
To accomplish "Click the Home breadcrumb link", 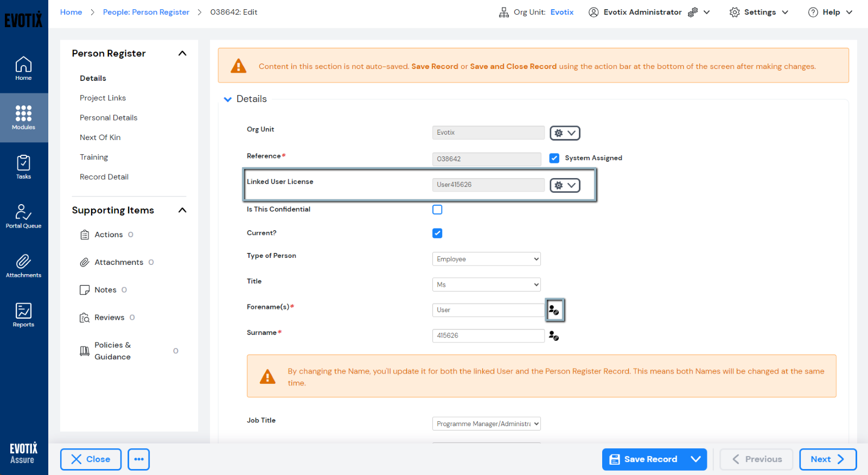I will point(71,12).
